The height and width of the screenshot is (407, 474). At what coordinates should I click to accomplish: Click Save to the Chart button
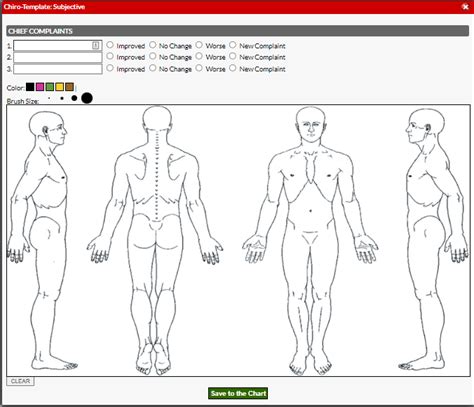[x=238, y=393]
